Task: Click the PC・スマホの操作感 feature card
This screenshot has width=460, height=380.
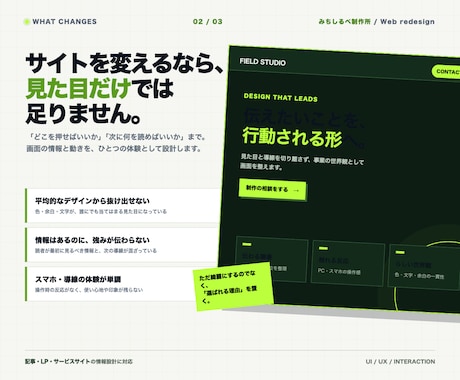Action: point(348,264)
